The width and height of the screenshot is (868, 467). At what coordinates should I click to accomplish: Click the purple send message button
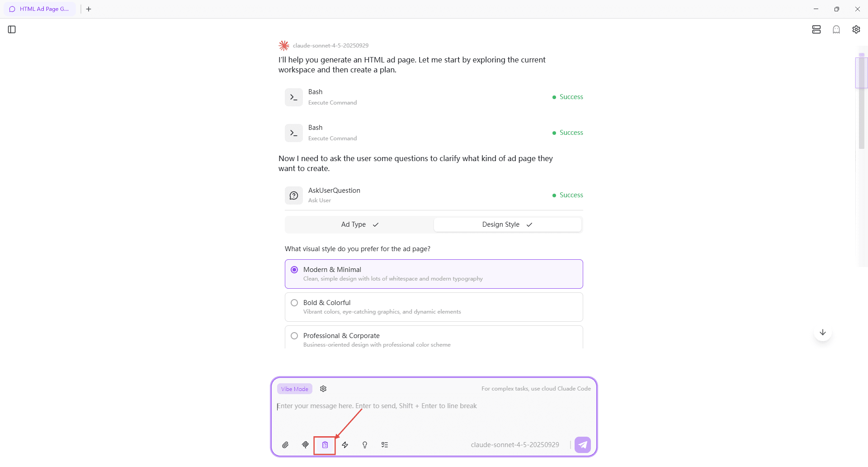(583, 444)
